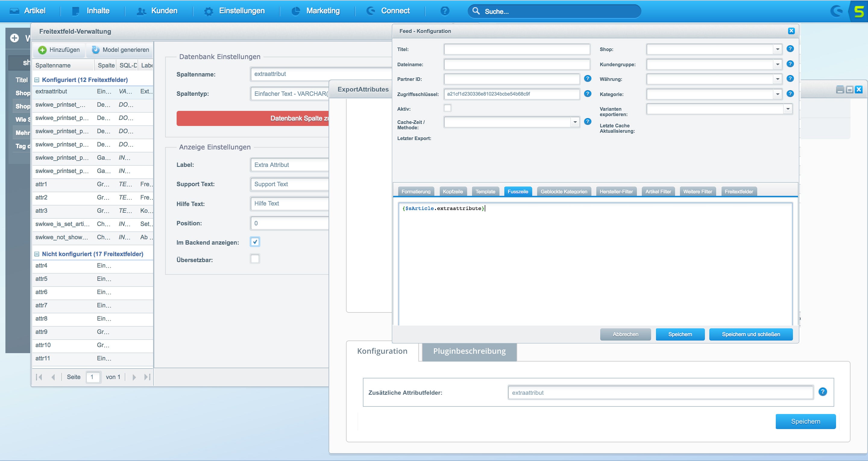Switch to the Freitextfelder tab

(739, 191)
